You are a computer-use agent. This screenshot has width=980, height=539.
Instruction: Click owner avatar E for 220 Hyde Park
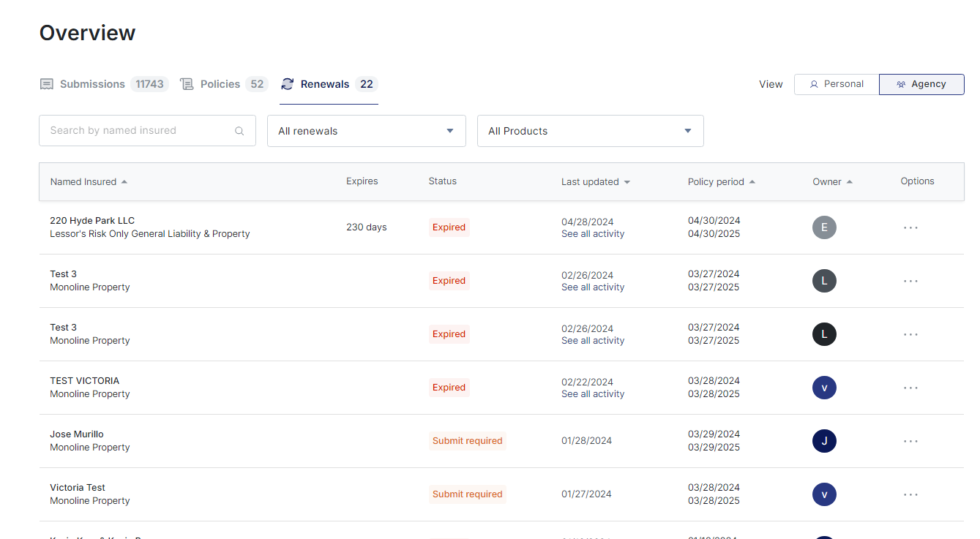click(824, 227)
